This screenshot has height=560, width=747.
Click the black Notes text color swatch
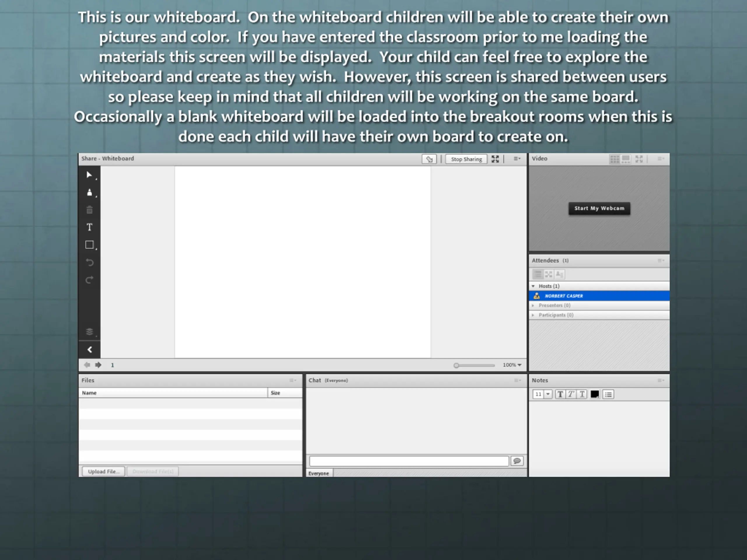(x=595, y=394)
